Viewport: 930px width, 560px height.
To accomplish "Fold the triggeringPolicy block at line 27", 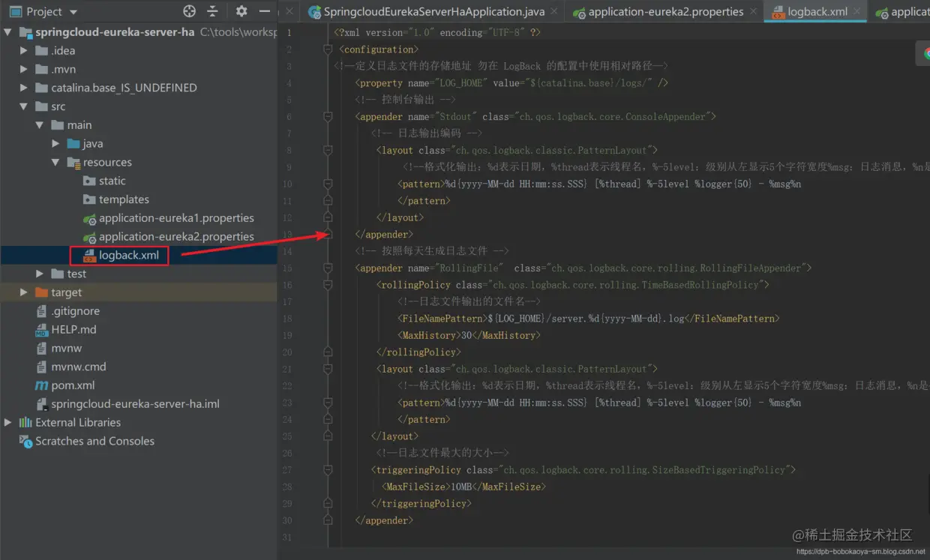I will tap(328, 470).
